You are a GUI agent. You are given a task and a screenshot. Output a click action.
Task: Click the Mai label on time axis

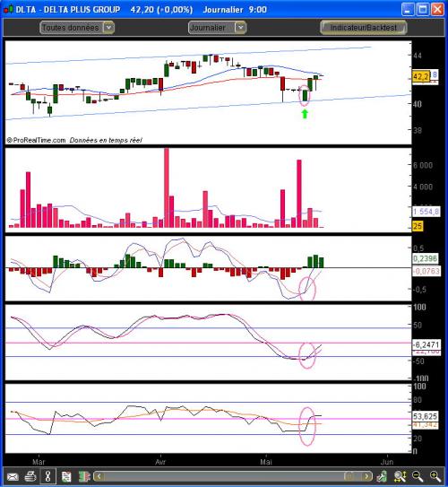(x=266, y=462)
